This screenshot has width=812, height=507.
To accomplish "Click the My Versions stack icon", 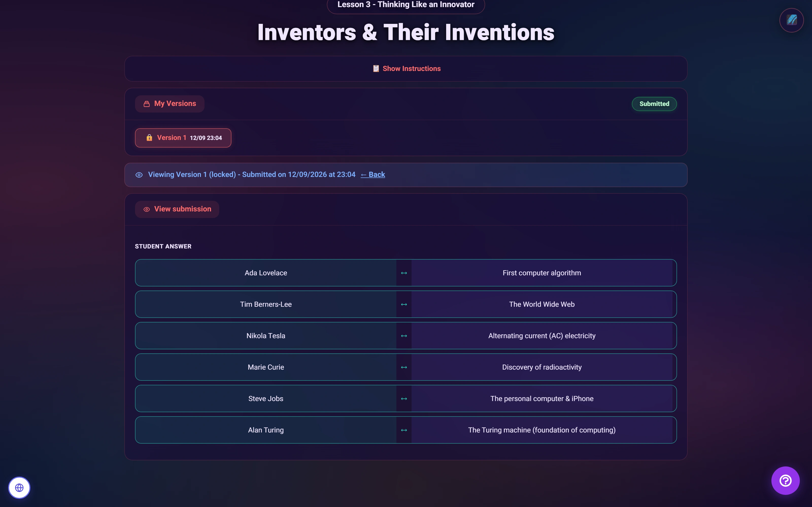I will (147, 104).
